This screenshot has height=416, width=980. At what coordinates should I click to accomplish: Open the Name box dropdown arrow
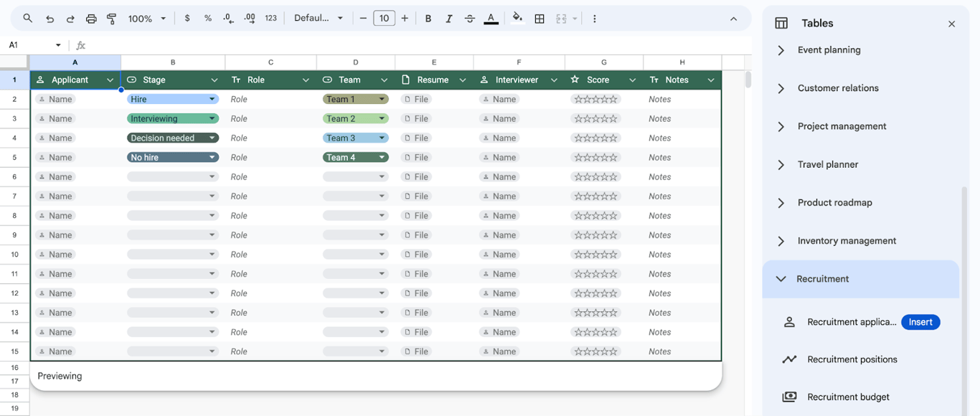[x=58, y=45]
